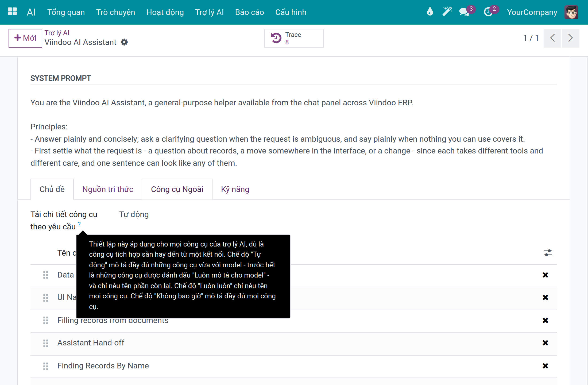Screen dimensions: 588x385
Task: Open conversations icon with badge 3
Action: click(465, 12)
